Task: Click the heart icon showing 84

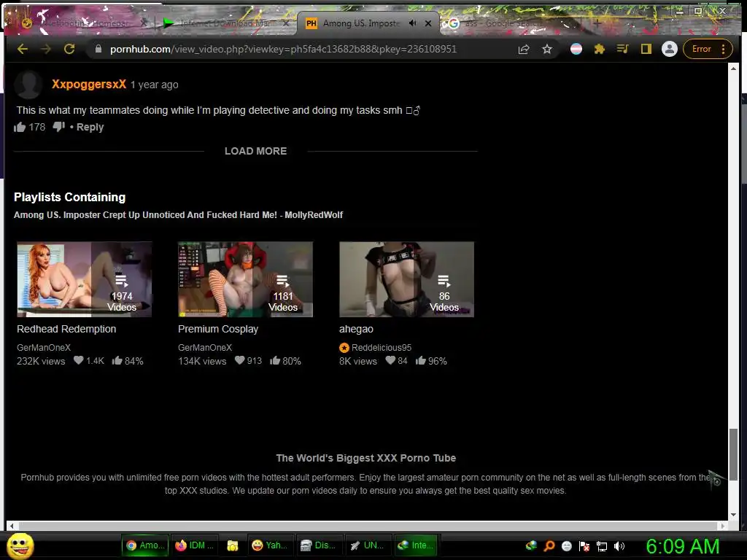Action: (390, 360)
